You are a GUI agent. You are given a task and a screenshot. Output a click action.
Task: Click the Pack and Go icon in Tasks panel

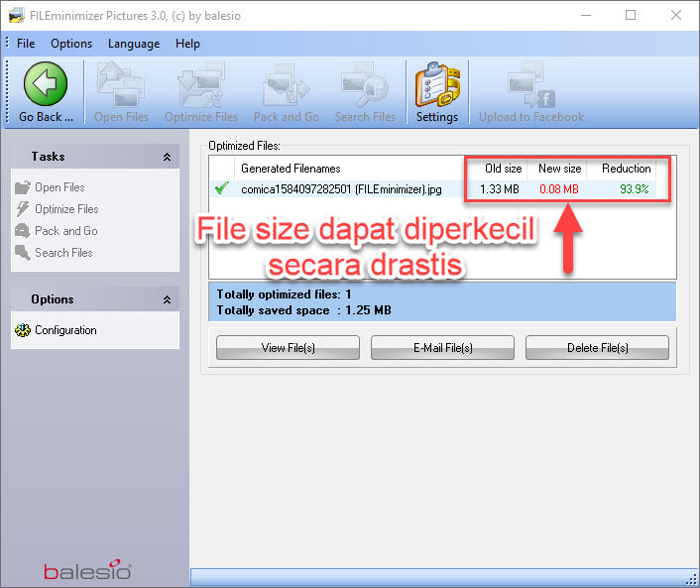tap(23, 231)
